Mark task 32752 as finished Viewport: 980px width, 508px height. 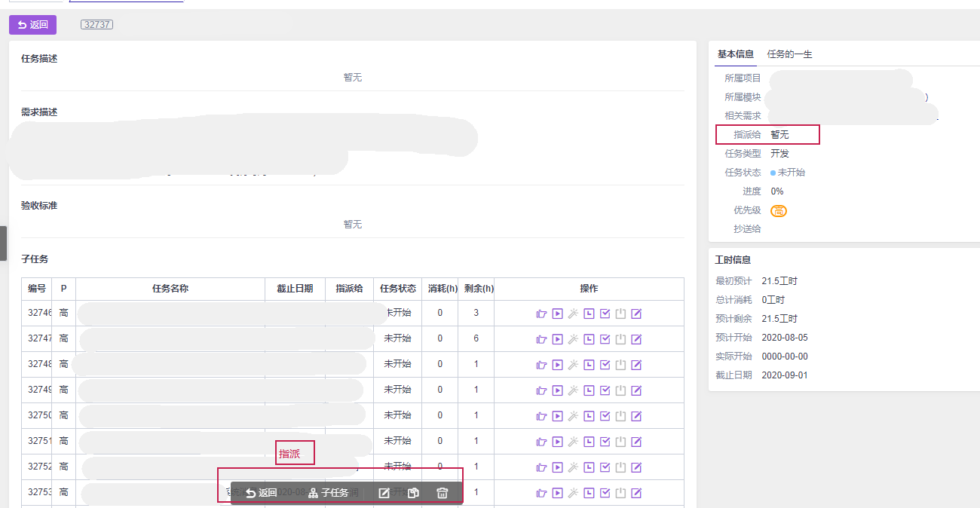coord(605,467)
